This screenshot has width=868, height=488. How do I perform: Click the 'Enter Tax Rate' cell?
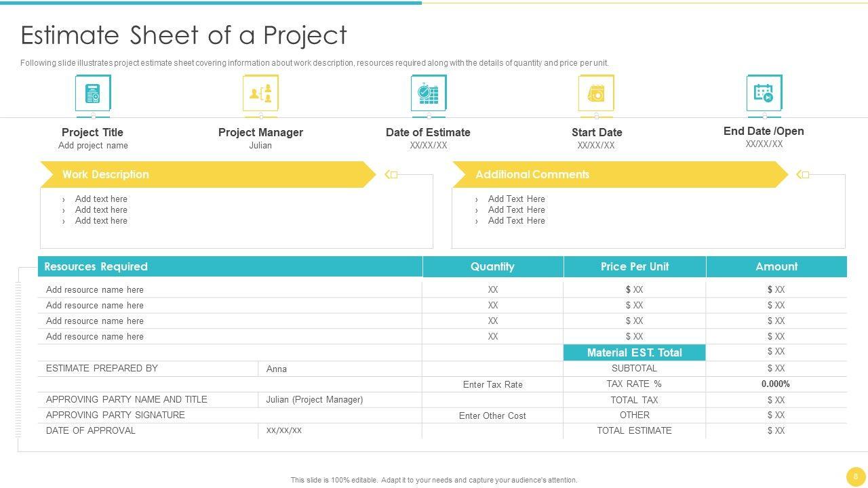[x=493, y=384]
